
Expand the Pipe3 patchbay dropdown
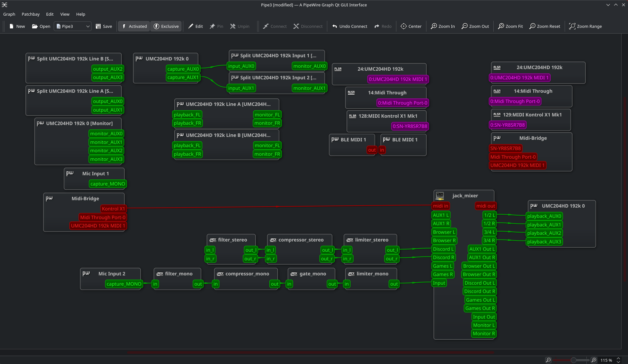click(x=87, y=26)
